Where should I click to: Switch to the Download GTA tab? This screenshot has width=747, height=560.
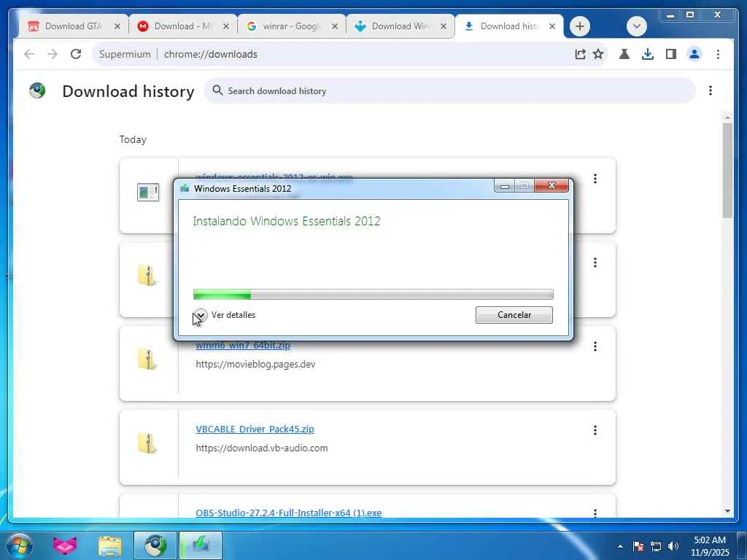point(73,26)
